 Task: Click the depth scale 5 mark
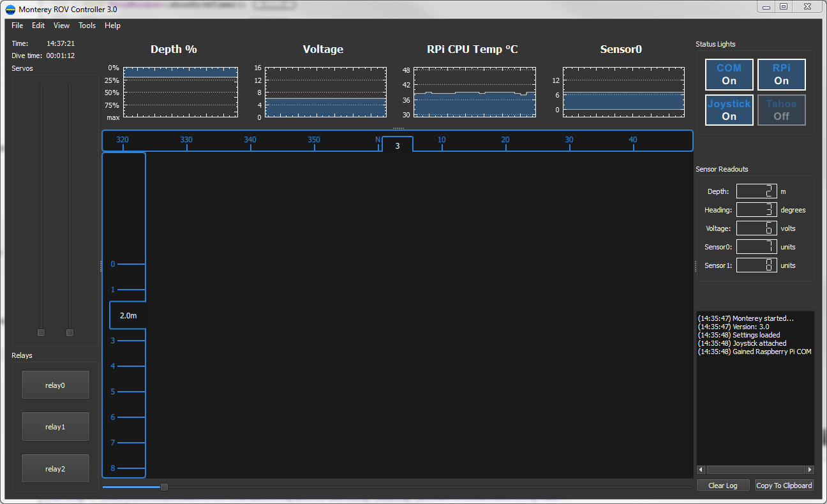[113, 392]
